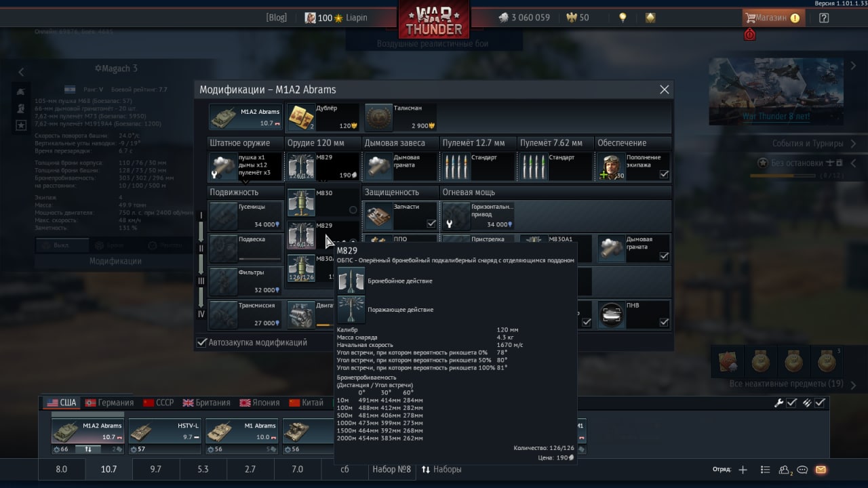Screen dimensions: 868x488
Task: Click the Горизонтальный привод modification
Action: [478, 216]
